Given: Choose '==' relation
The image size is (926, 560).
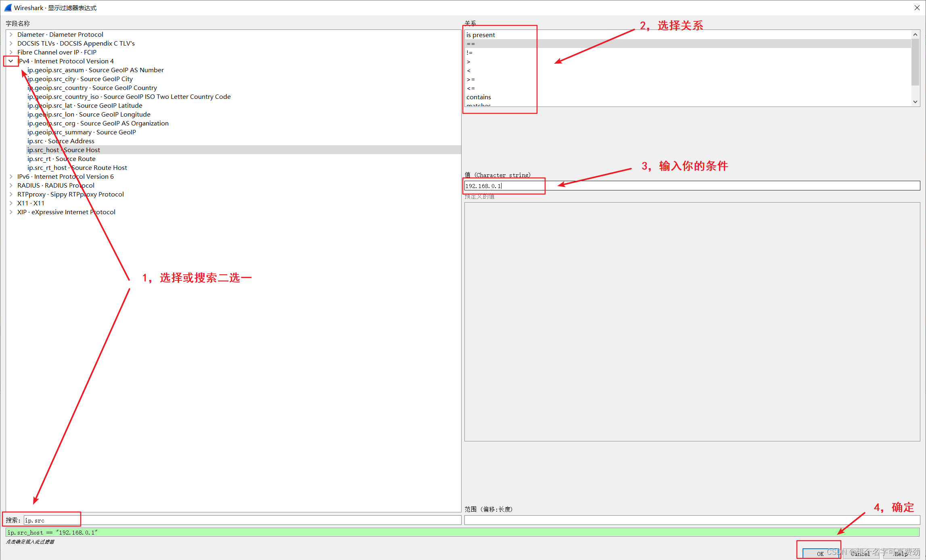Looking at the screenshot, I should pos(688,44).
